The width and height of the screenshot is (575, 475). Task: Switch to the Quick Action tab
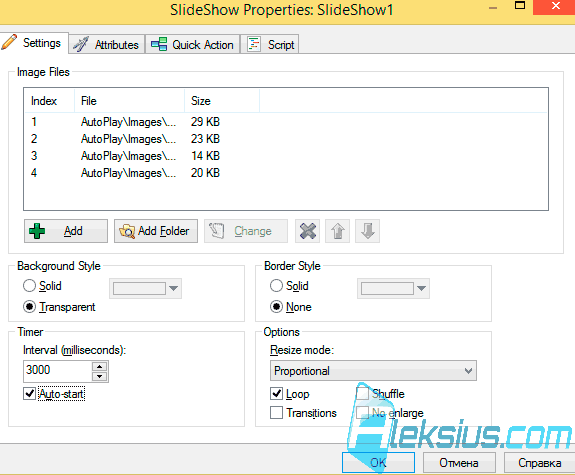tap(193, 44)
